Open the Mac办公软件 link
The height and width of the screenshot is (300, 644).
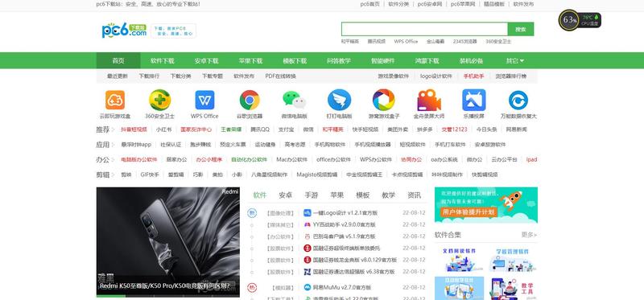(x=291, y=159)
